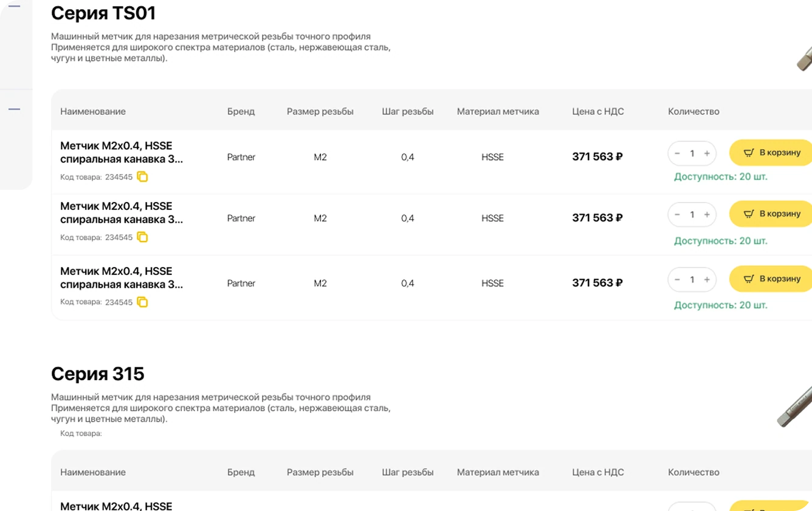Screen dimensions: 812x511
Task: View Серия 315 tap product image
Action: pos(795,406)
